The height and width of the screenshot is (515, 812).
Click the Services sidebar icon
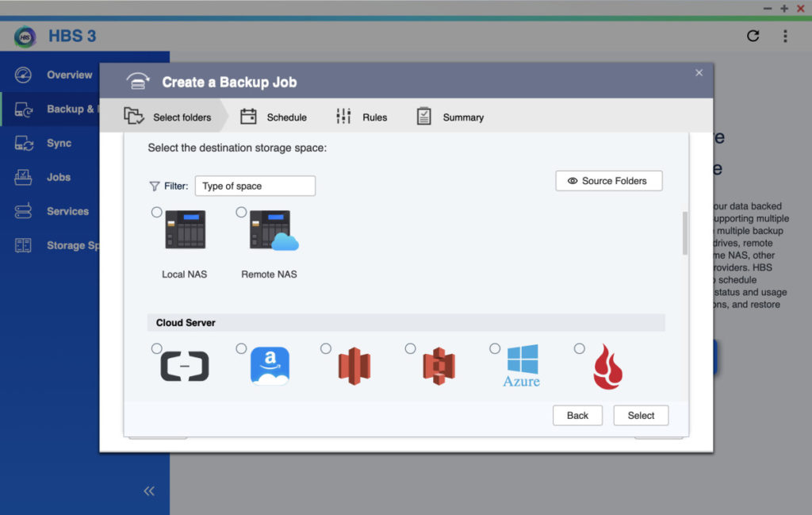[x=23, y=211]
